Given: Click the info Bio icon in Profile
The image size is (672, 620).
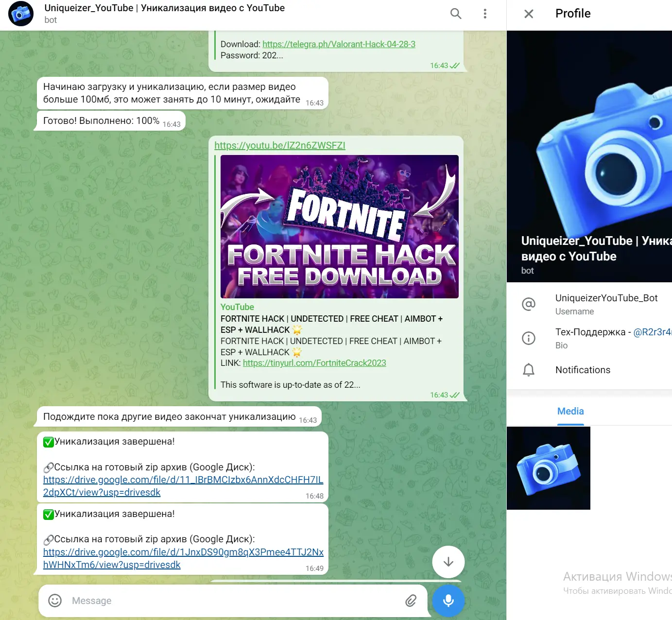Looking at the screenshot, I should pos(529,338).
